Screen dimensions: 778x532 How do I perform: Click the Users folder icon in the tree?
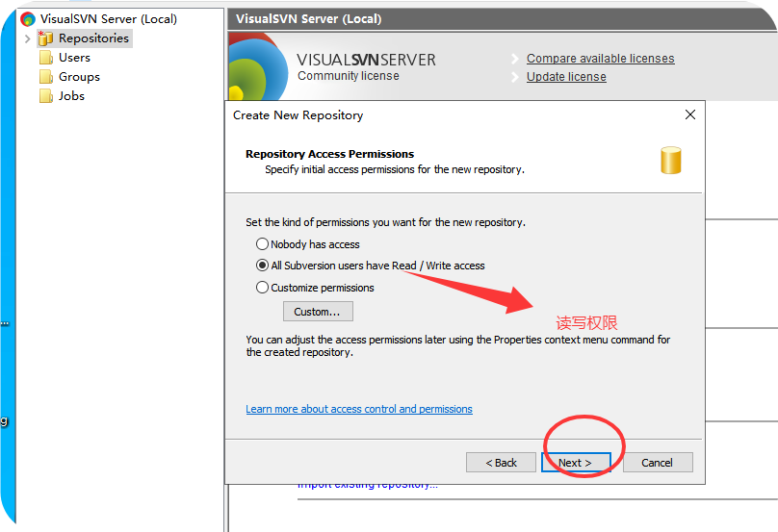click(46, 58)
